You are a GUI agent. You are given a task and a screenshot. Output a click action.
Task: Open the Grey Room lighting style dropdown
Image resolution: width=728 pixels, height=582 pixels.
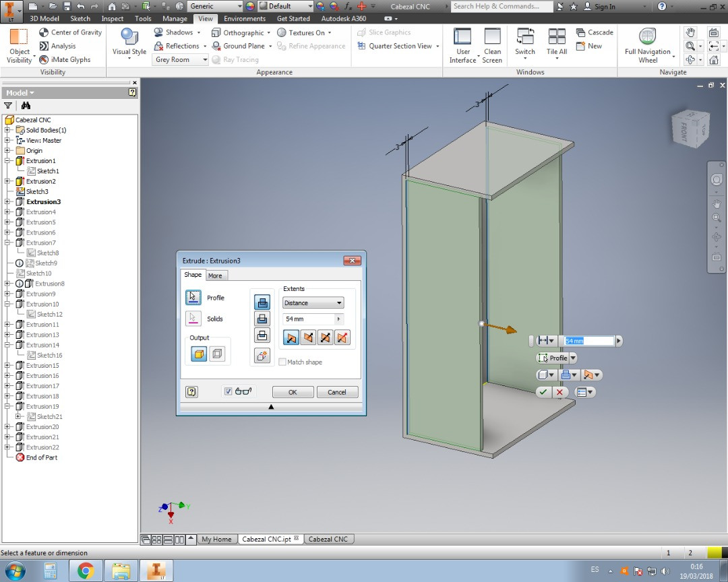(180, 59)
